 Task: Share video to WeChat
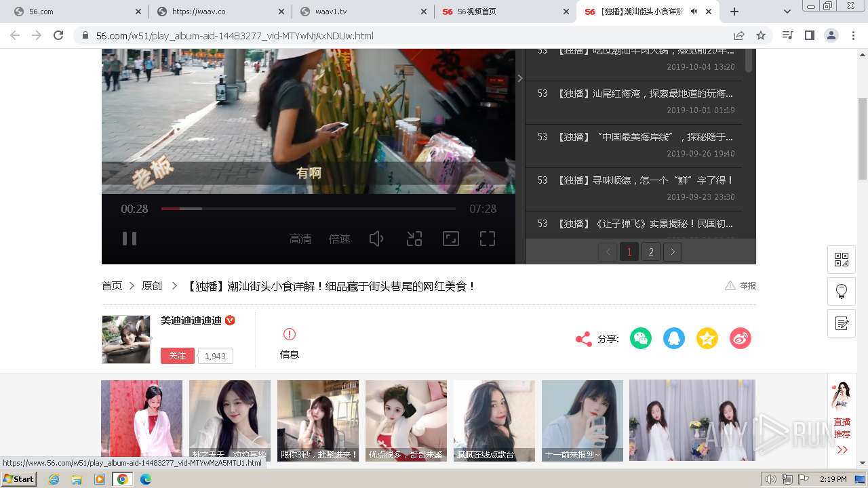point(641,338)
